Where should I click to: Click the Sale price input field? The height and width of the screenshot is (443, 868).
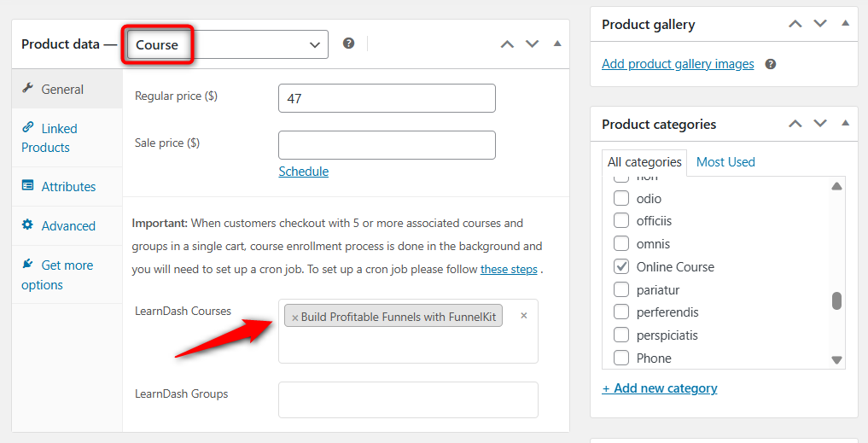click(x=387, y=144)
